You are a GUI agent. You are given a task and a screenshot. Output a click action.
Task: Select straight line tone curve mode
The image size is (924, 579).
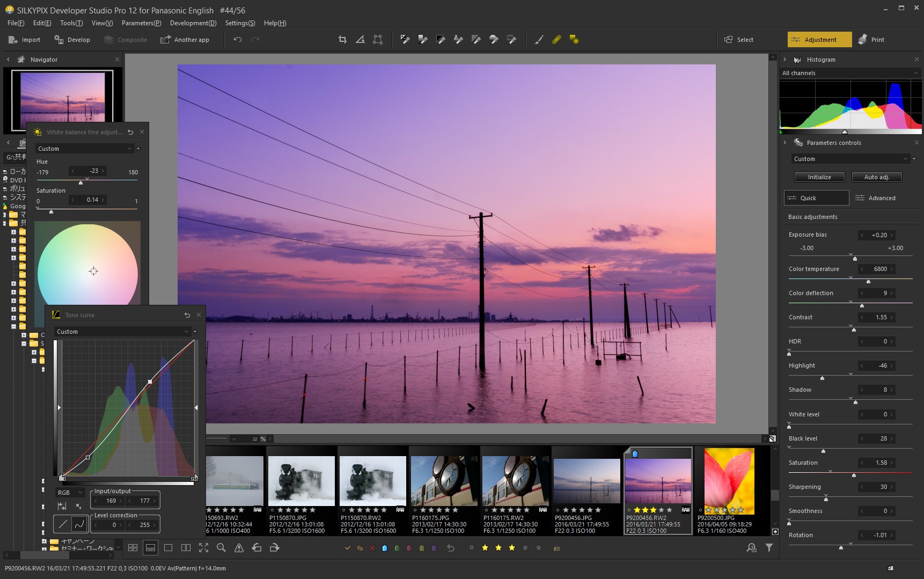click(x=63, y=524)
